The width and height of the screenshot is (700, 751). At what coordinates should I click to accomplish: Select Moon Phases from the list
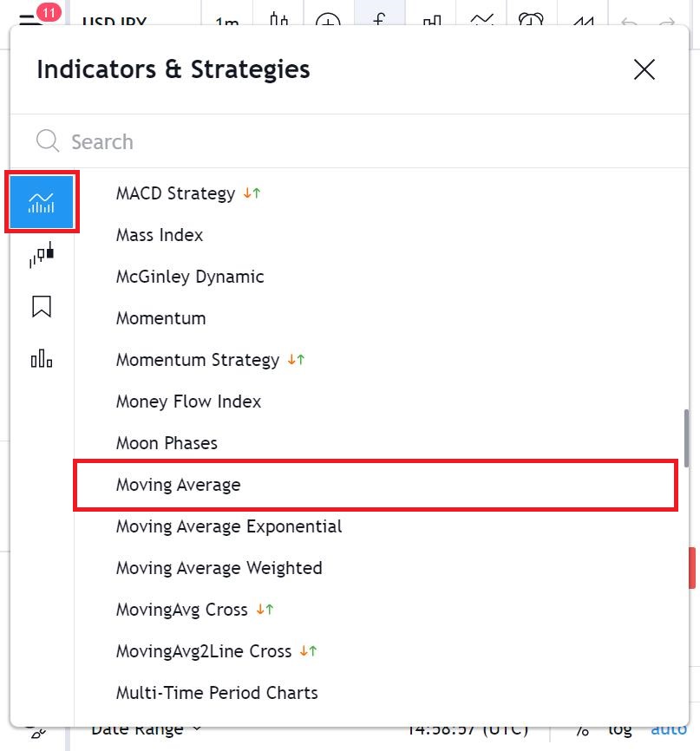[167, 443]
